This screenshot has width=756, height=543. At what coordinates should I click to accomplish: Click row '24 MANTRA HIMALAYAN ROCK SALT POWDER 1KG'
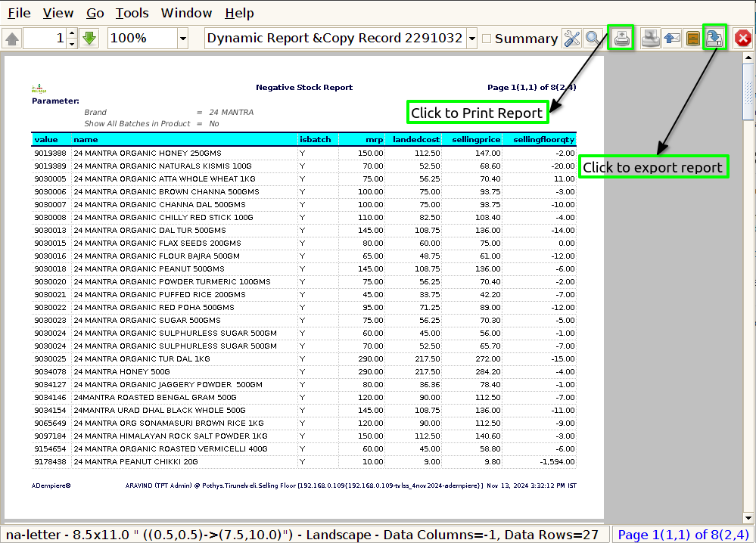tap(303, 436)
